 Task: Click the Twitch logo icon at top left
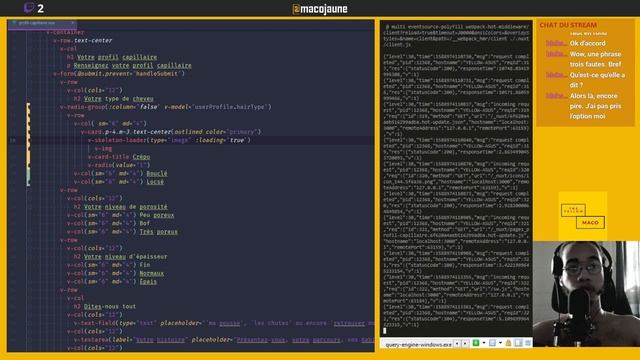pos(29,8)
